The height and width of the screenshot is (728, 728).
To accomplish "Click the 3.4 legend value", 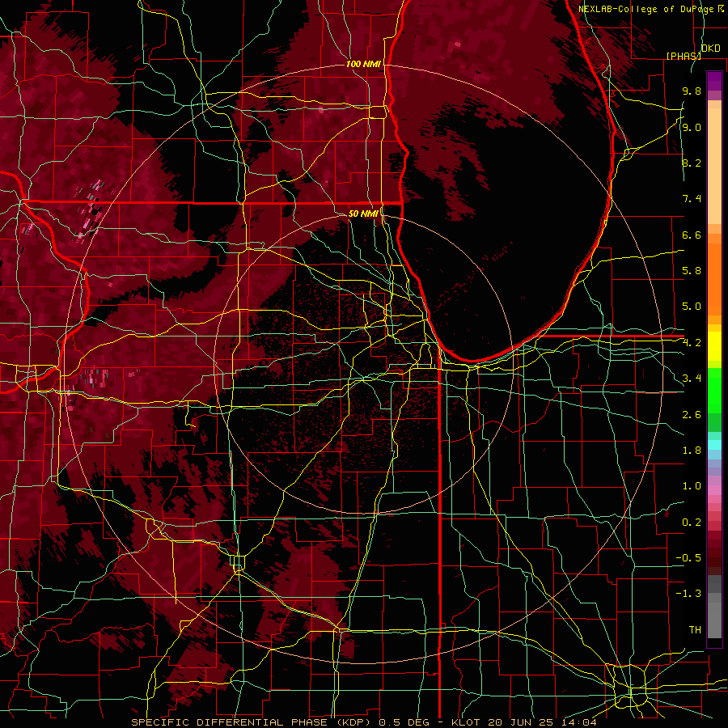I will pyautogui.click(x=692, y=379).
